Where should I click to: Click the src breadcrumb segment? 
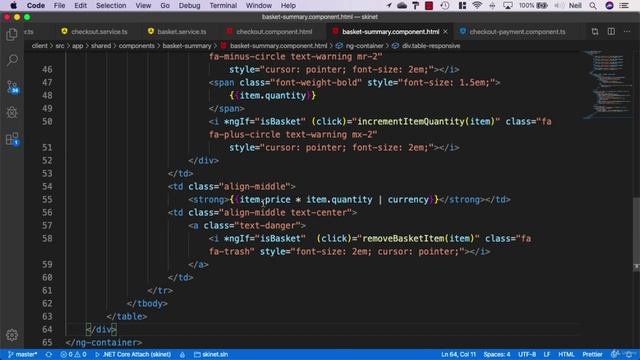[x=60, y=46]
